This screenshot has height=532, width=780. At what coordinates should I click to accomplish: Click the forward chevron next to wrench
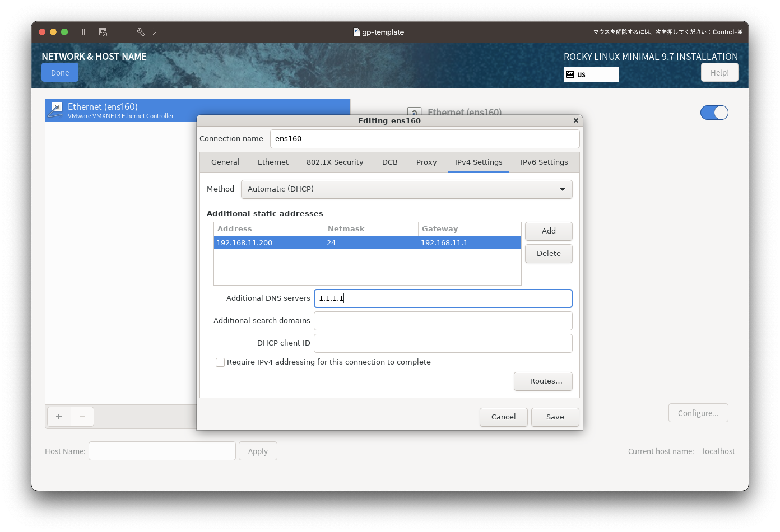pos(155,32)
